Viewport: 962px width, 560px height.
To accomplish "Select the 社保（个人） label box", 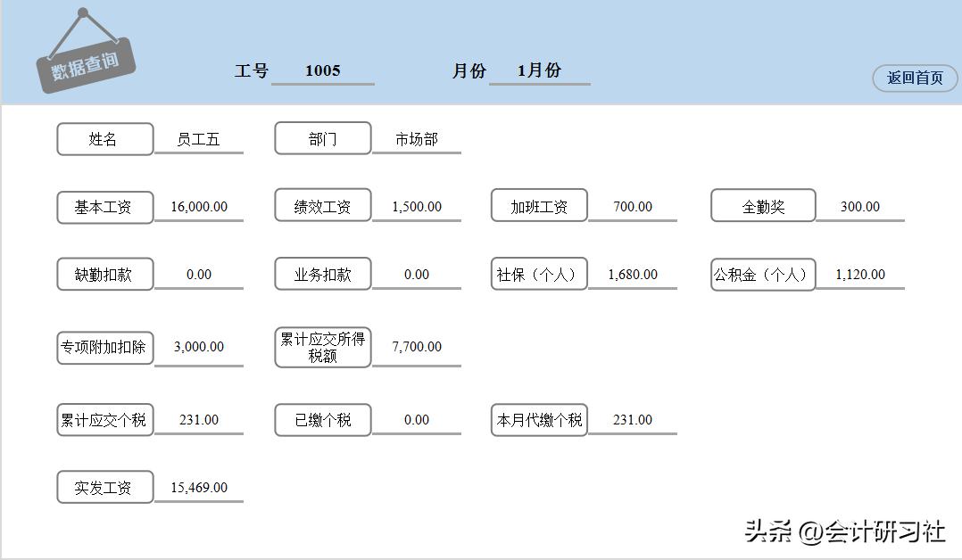I will coord(538,274).
